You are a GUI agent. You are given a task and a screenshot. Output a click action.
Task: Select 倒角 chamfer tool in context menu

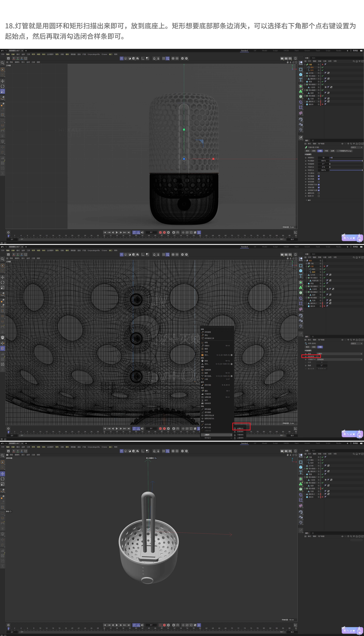(x=206, y=343)
